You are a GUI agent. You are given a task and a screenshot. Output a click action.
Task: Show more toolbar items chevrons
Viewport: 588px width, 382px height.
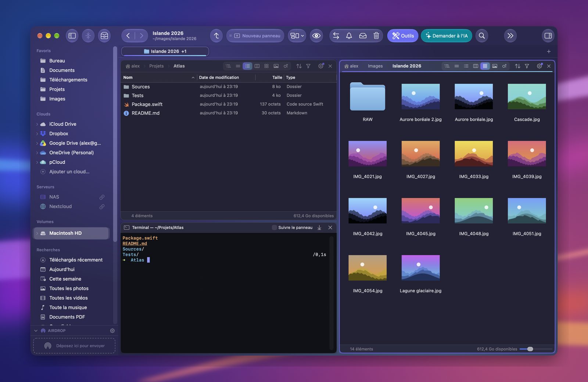(510, 36)
